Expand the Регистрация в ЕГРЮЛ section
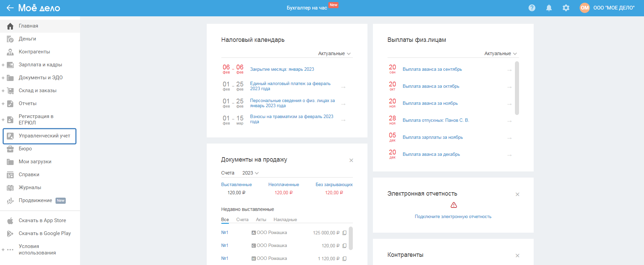Screen dimensions: 644x265 (x=3, y=120)
